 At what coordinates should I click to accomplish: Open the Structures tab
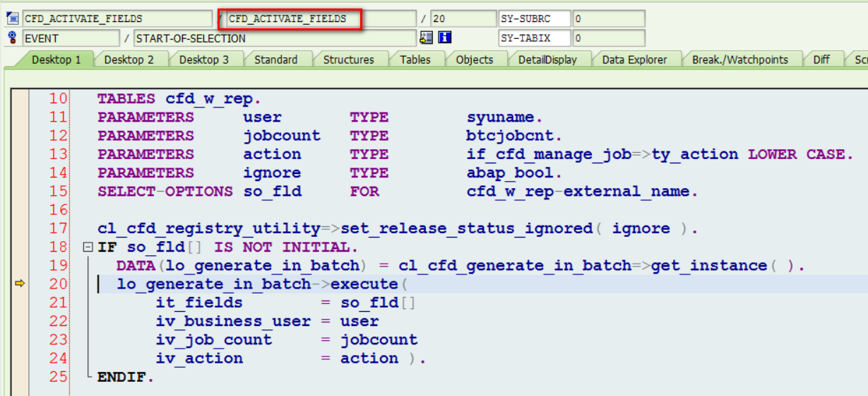point(348,60)
